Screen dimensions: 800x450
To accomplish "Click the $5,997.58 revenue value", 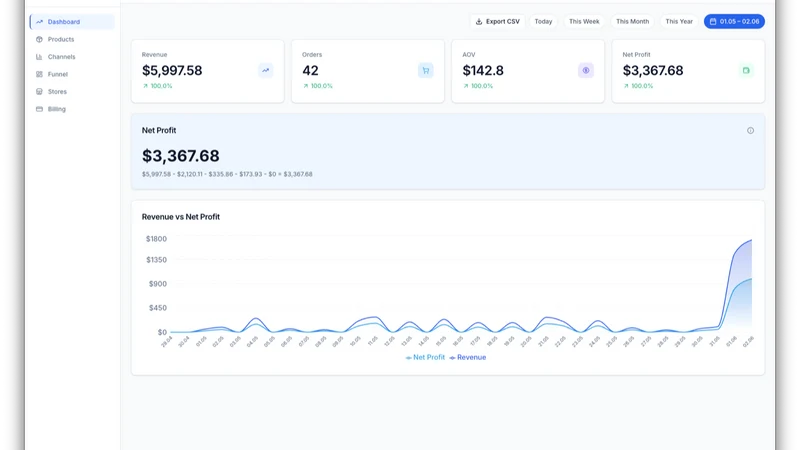I will 172,70.
